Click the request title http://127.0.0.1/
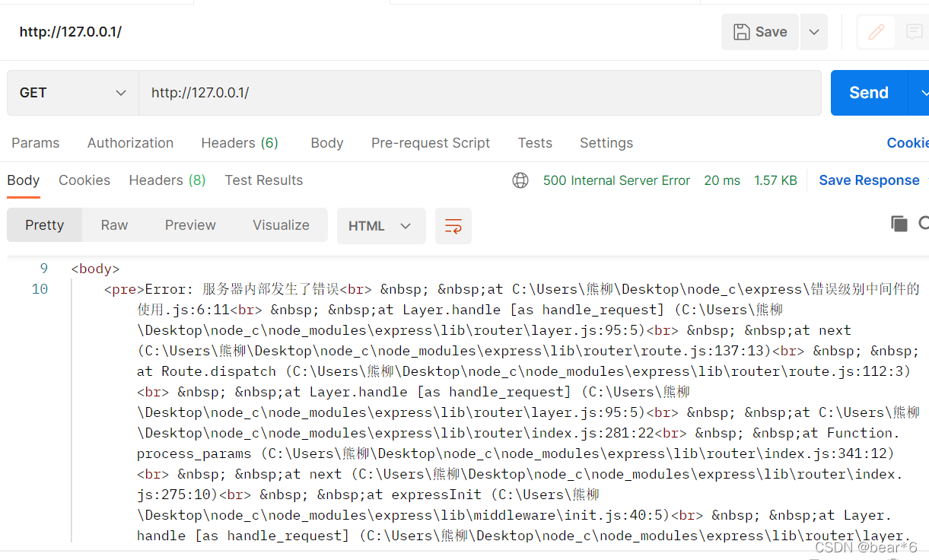This screenshot has height=560, width=929. pos(70,32)
